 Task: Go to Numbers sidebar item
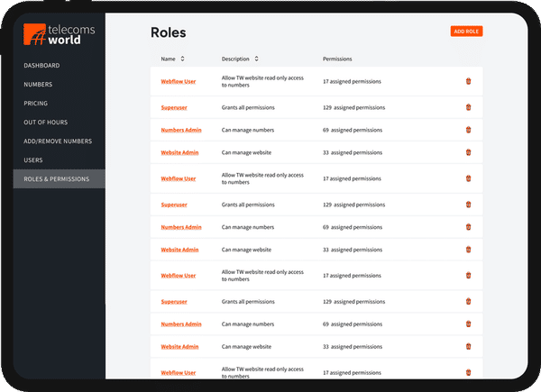(x=38, y=85)
